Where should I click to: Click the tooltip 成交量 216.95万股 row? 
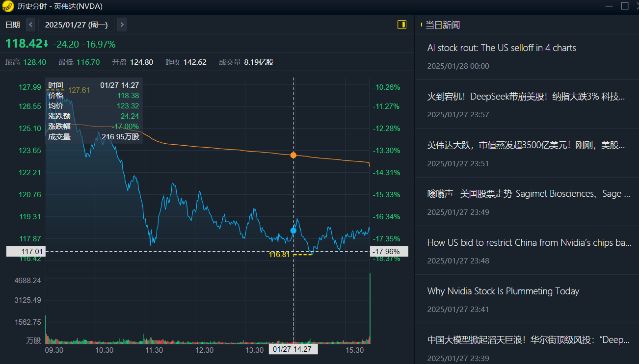[94, 137]
